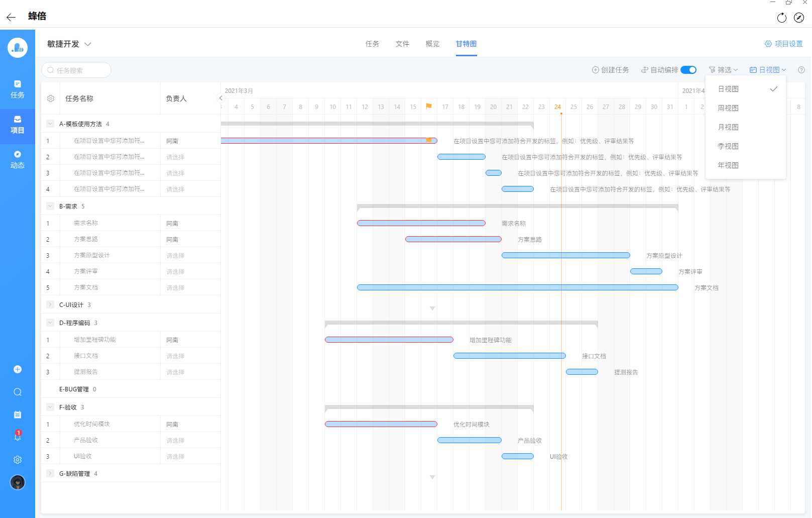Collapse the B-需求 group
812x518 pixels.
[x=50, y=206]
